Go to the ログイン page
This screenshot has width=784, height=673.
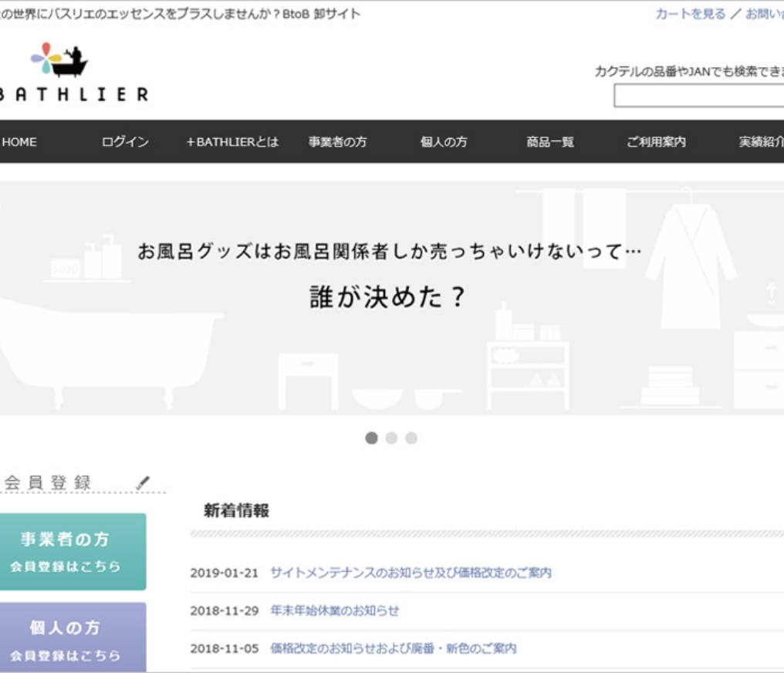coord(125,142)
